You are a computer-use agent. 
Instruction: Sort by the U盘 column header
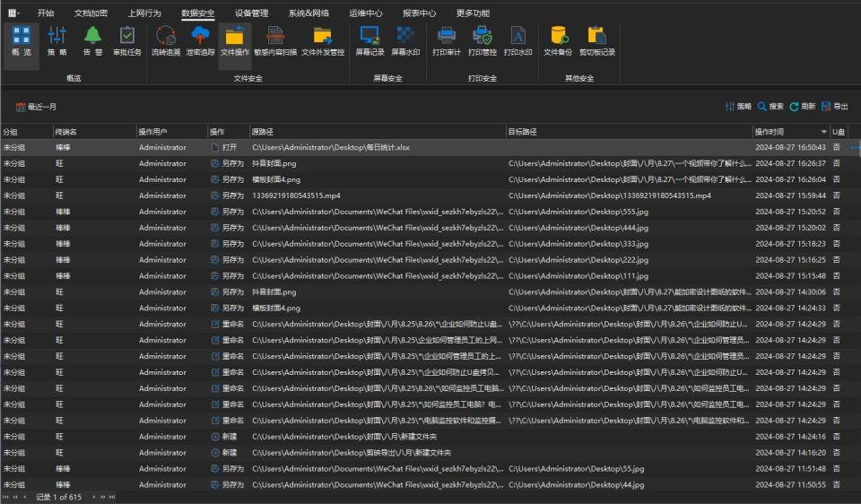tap(839, 132)
